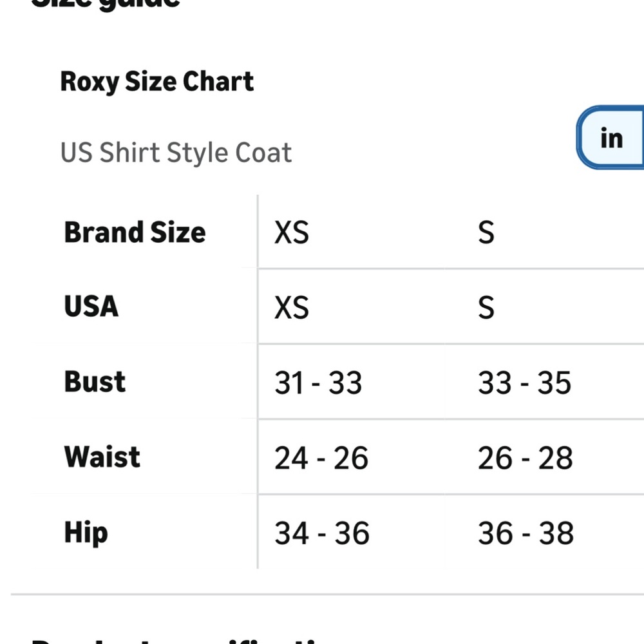Click the XS value under USA
Image resolution: width=644 pixels, height=644 pixels.
pyautogui.click(x=290, y=308)
